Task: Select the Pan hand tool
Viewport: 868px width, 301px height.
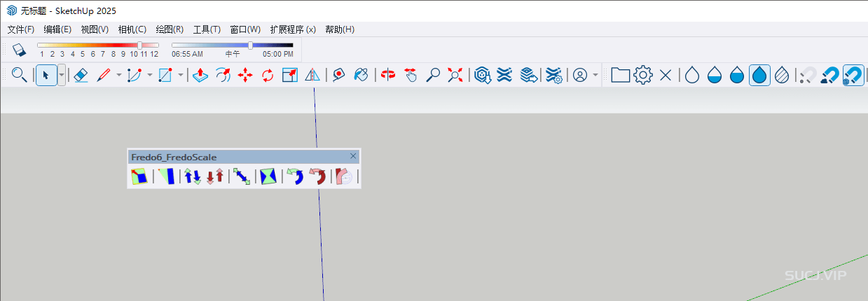Action: coord(411,75)
